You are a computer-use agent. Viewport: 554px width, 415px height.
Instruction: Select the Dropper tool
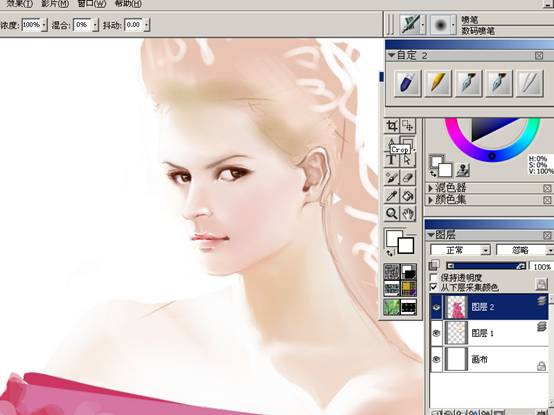tap(391, 196)
